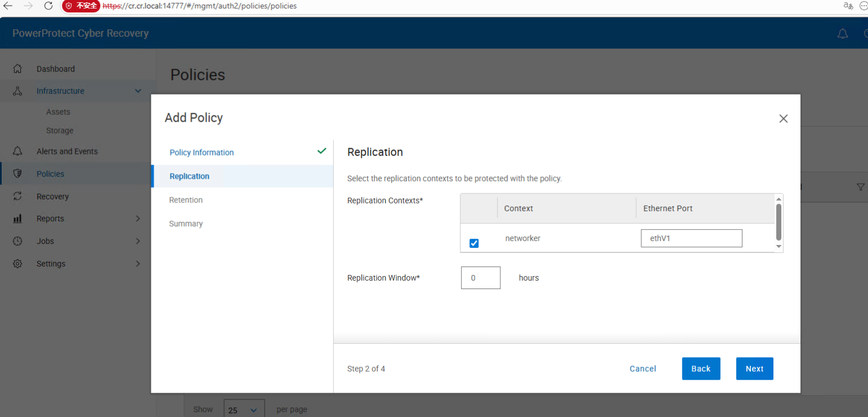Open Storage under Infrastructure

click(x=60, y=130)
